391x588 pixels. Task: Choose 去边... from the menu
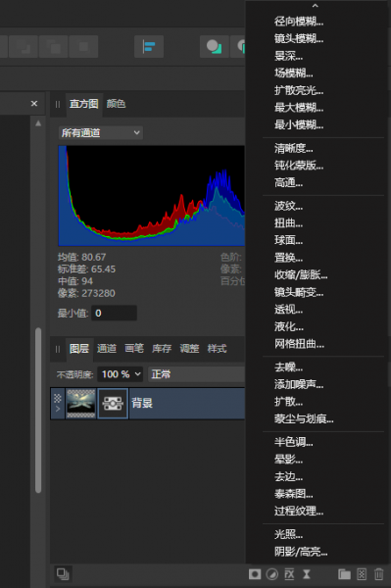288,476
